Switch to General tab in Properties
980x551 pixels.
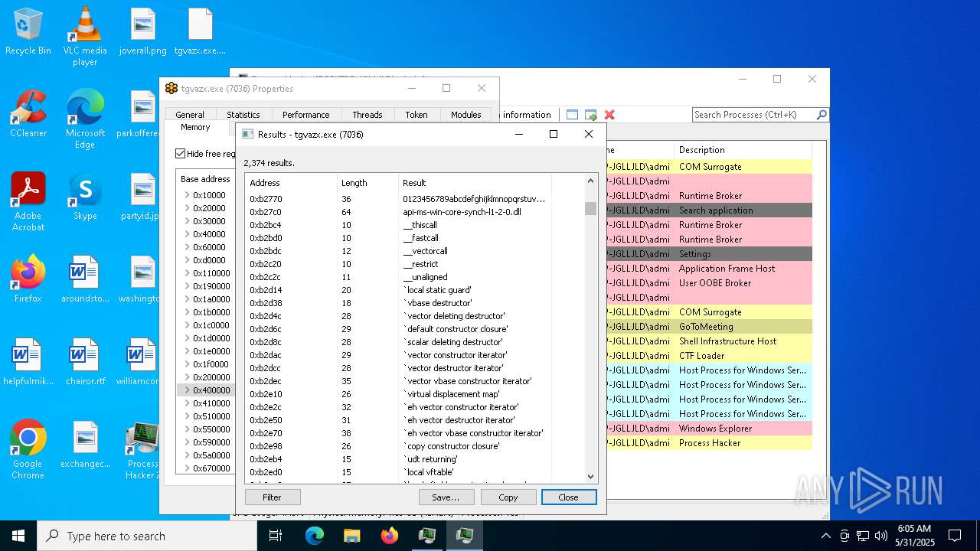190,115
